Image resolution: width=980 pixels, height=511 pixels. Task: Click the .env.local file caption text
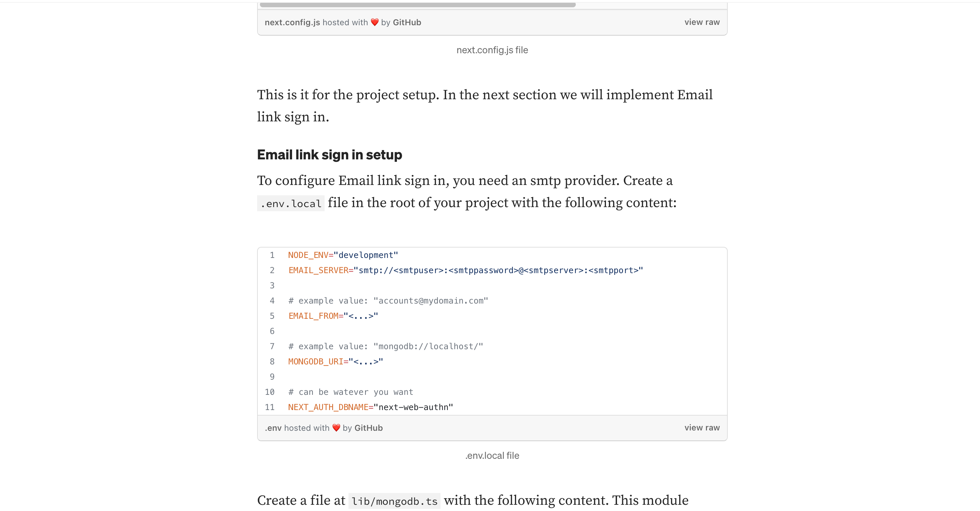click(x=492, y=455)
